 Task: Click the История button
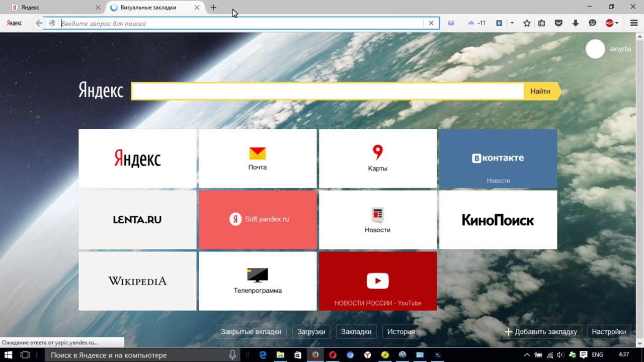tap(401, 332)
